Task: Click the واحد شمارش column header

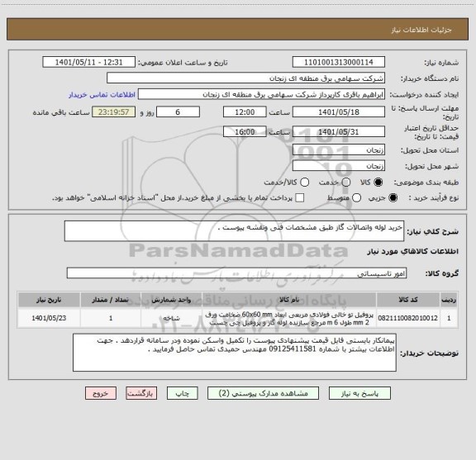Action: click(171, 300)
